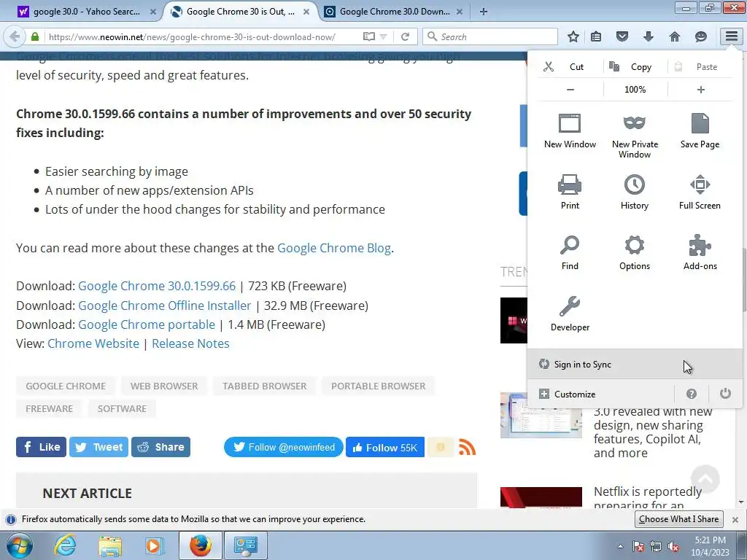This screenshot has width=747, height=560.
Task: Open a New Private Window
Action: tap(635, 136)
